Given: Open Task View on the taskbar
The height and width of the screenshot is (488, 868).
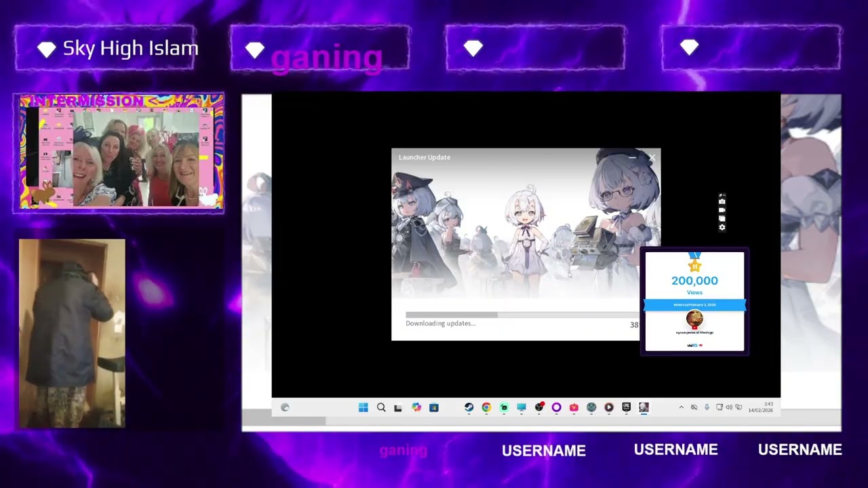Looking at the screenshot, I should 398,407.
